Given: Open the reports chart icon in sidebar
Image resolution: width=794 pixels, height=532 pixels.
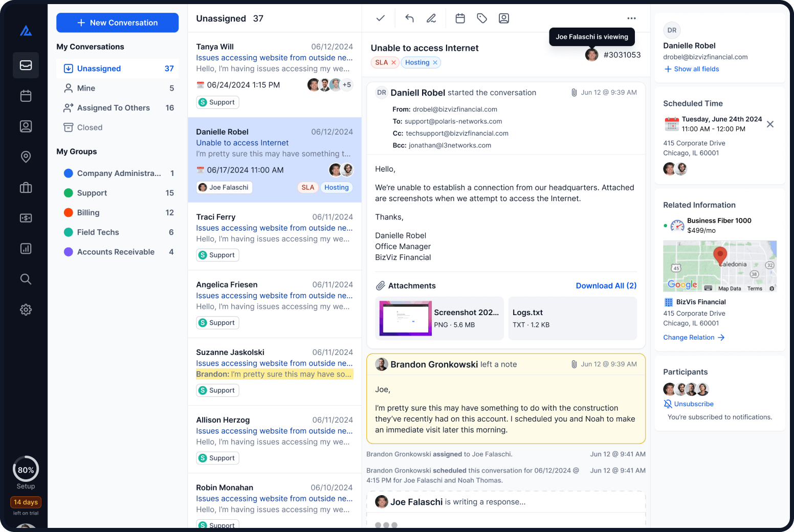Looking at the screenshot, I should tap(26, 249).
